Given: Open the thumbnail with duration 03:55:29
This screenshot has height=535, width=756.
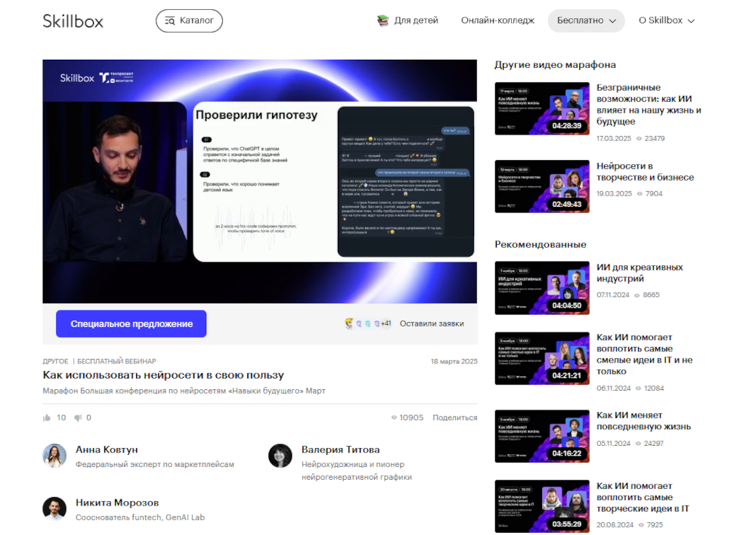Looking at the screenshot, I should click(542, 506).
